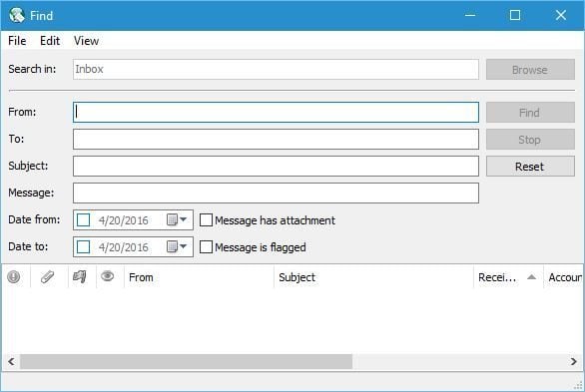The image size is (585, 392).
Task: Click the scroll left arrow
Action: click(11, 361)
